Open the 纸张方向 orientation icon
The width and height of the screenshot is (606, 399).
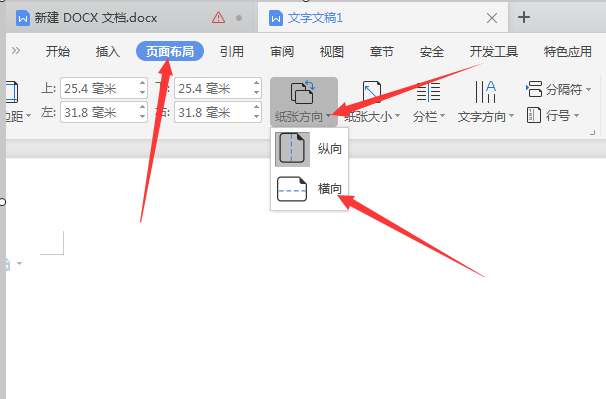tap(302, 92)
